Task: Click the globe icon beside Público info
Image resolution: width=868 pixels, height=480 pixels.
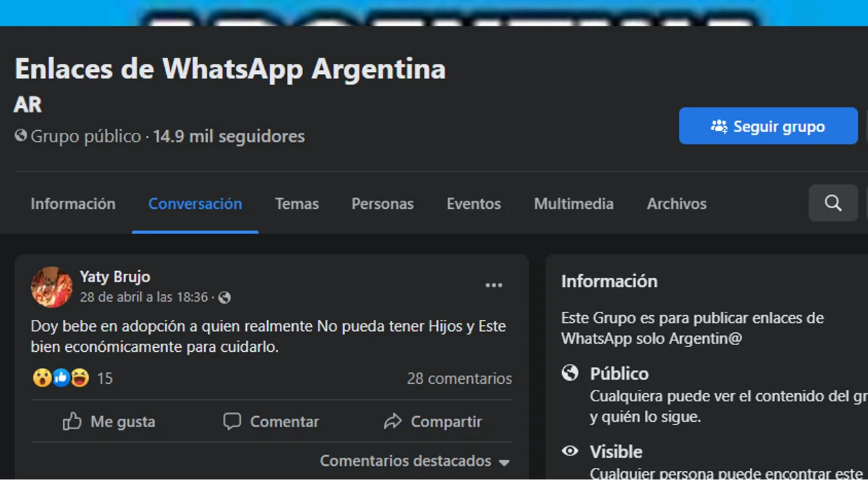Action: [x=570, y=372]
